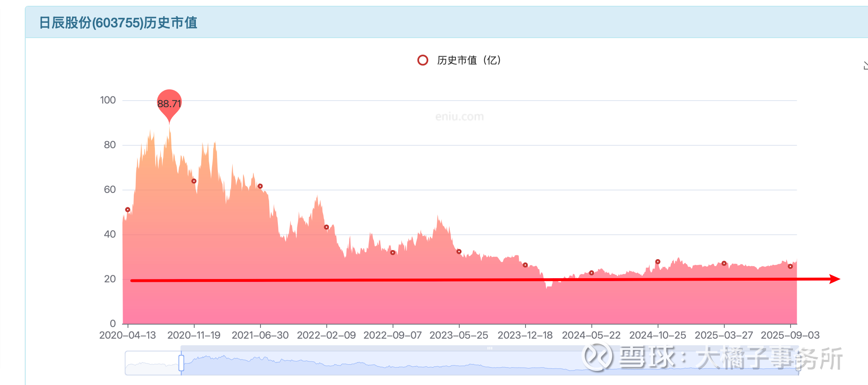The image size is (868, 385).
Task: Click the x-axis date 2022-02-09
Action: click(x=326, y=335)
